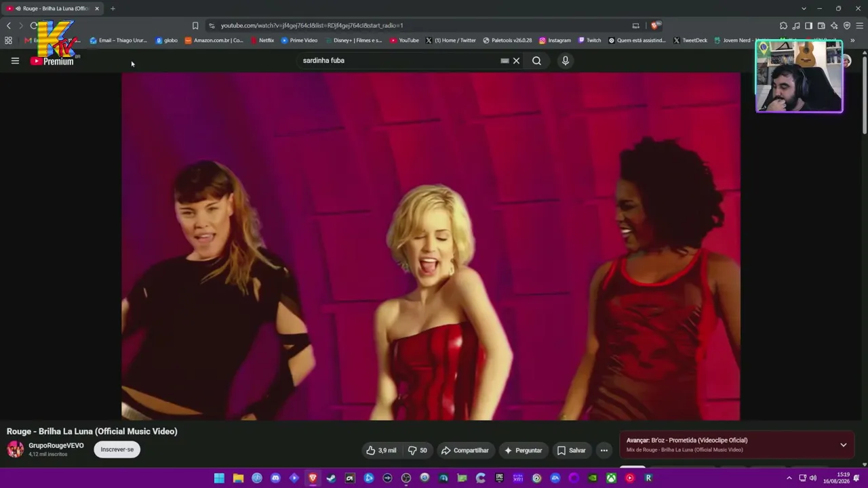Screen dimensions: 868x488
Task: Share the video via Compartilhar
Action: 465,450
